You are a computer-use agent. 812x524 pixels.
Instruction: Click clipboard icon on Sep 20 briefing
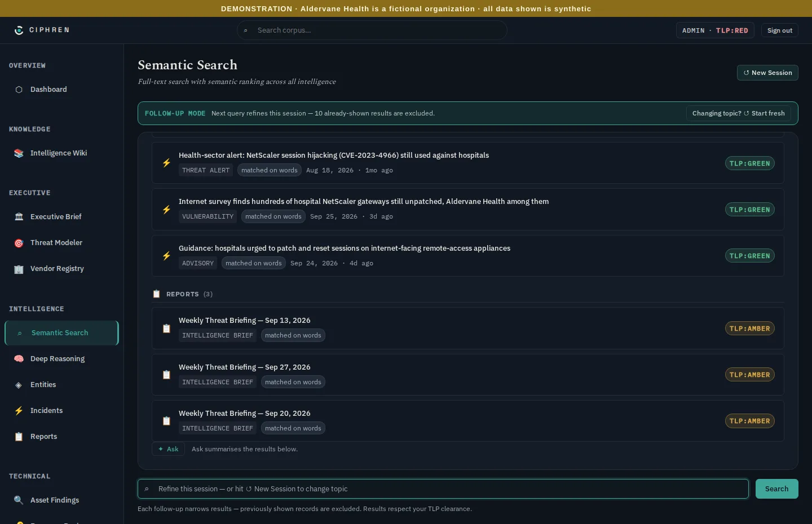166,421
